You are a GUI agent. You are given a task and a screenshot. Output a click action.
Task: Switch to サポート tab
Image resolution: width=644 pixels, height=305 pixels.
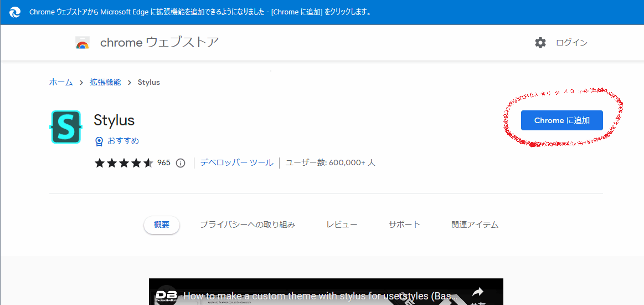tap(405, 225)
